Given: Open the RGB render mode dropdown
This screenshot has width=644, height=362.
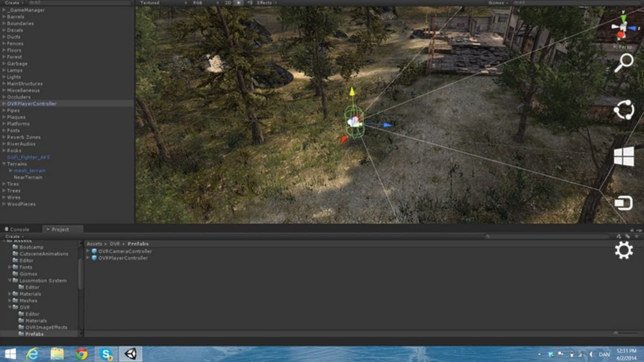Looking at the screenshot, I should tap(206, 3).
